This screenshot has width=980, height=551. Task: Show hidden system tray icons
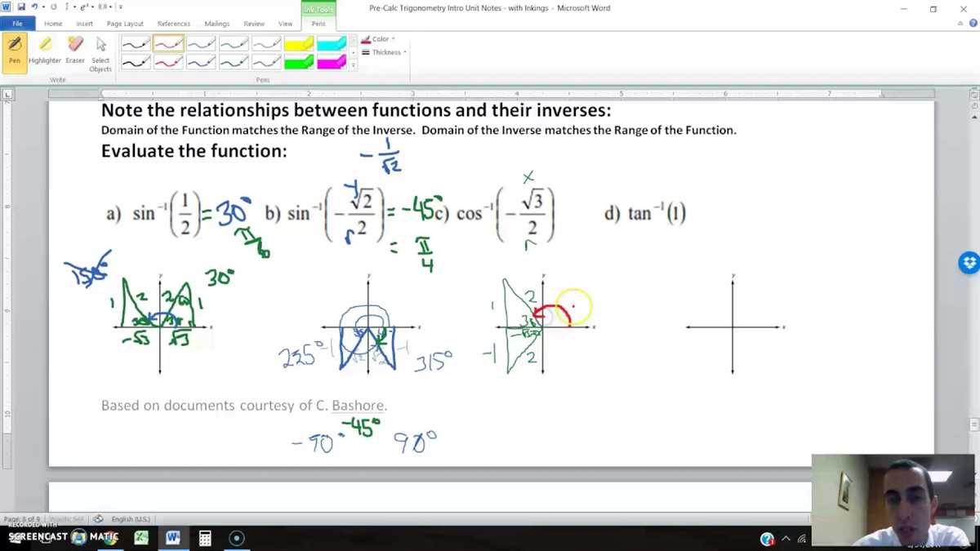point(786,539)
